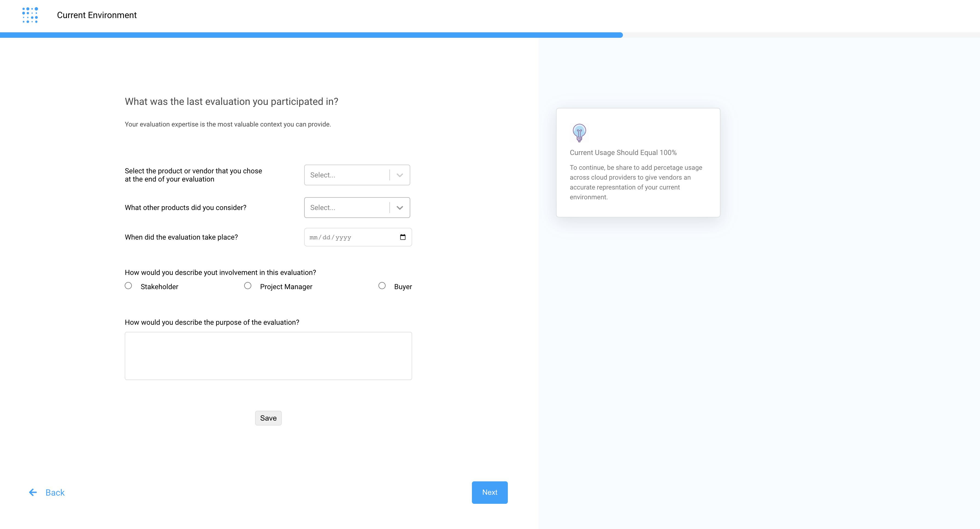
Task: Click the blue progress bar
Action: (311, 35)
